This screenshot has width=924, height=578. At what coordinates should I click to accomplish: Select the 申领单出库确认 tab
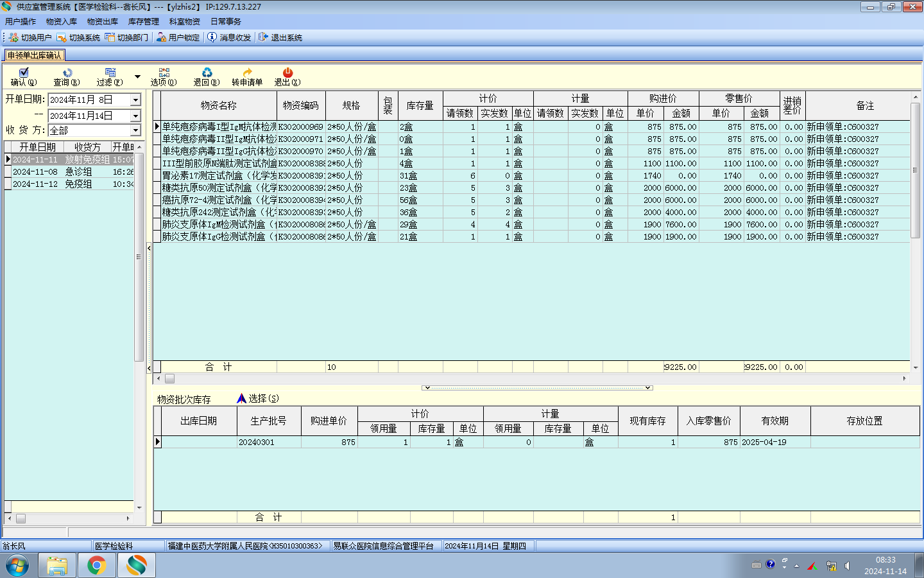tap(35, 55)
